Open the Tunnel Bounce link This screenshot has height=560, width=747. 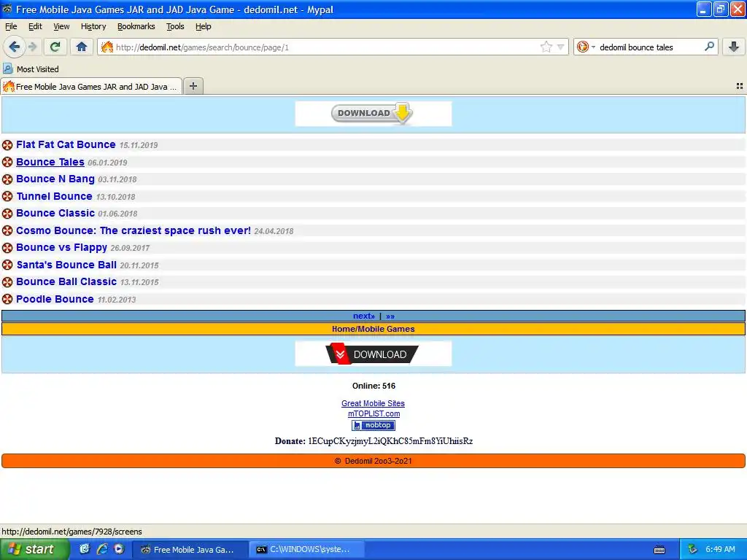[x=54, y=196]
